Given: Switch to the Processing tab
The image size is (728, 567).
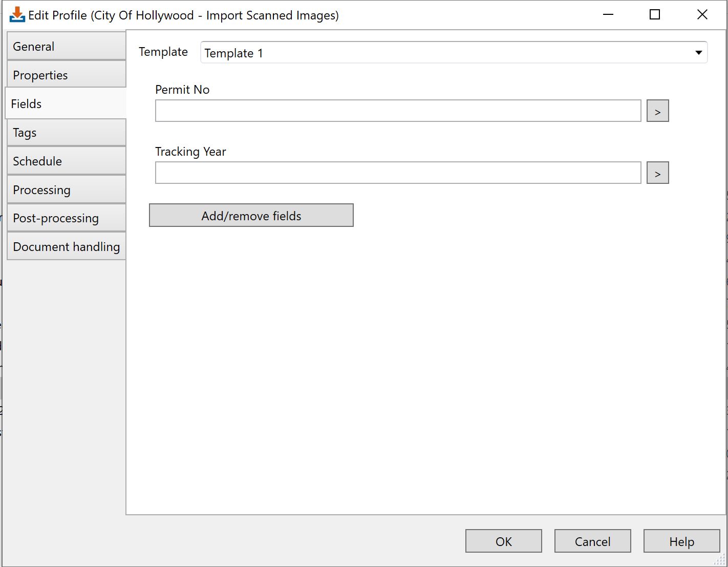Looking at the screenshot, I should pos(66,190).
